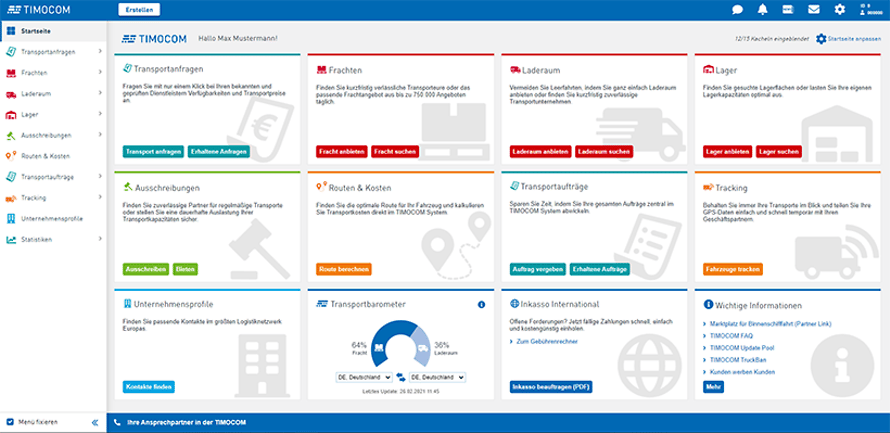890x433 pixels.
Task: Click the Startseite grid icon in sidebar
Action: coord(11,31)
